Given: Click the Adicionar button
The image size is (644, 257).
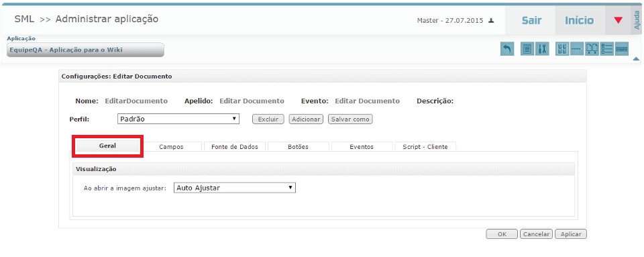Looking at the screenshot, I should (306, 119).
